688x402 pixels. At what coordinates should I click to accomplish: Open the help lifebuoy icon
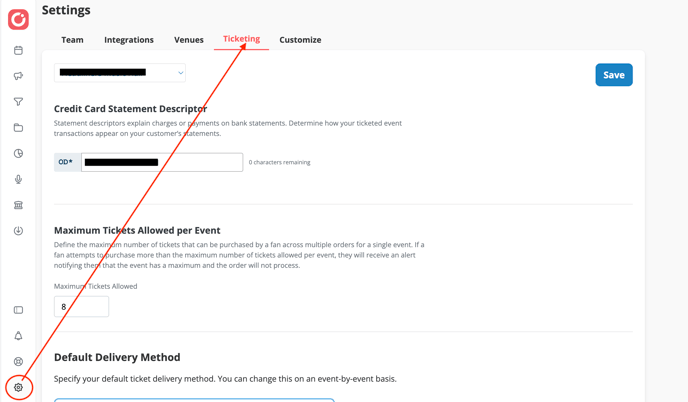[18, 362]
